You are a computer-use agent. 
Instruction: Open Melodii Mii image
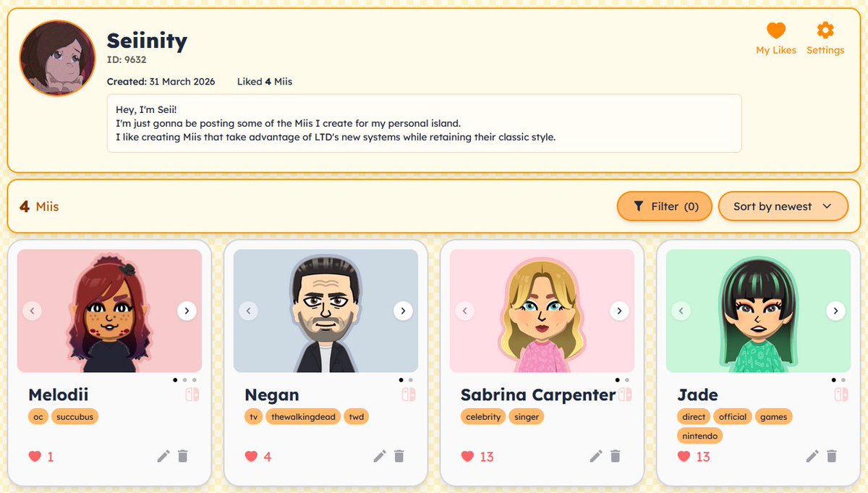[x=109, y=311]
